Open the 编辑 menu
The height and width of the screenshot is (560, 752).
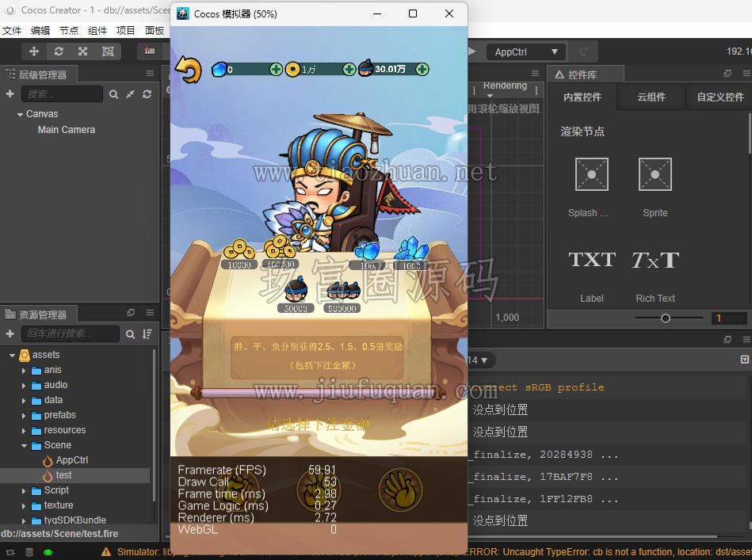40,31
